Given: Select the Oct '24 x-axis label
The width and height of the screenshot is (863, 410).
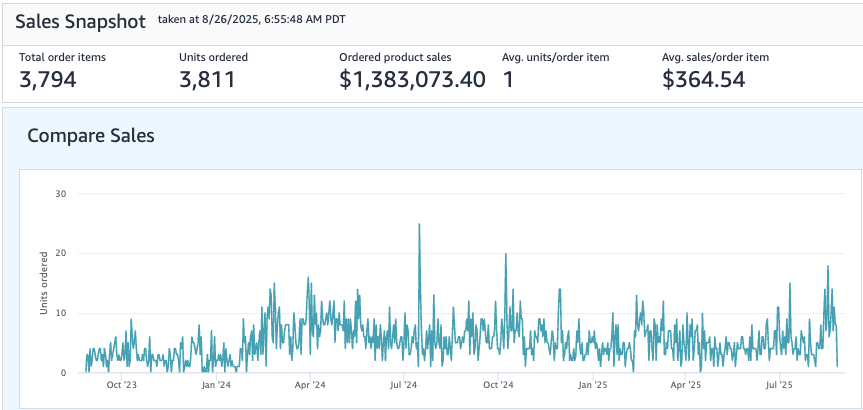Looking at the screenshot, I should point(498,384).
